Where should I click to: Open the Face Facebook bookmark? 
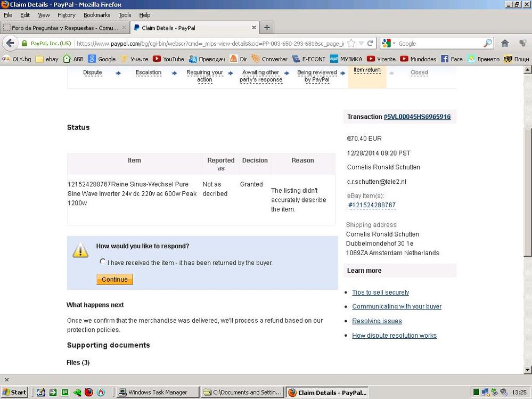[x=452, y=59]
